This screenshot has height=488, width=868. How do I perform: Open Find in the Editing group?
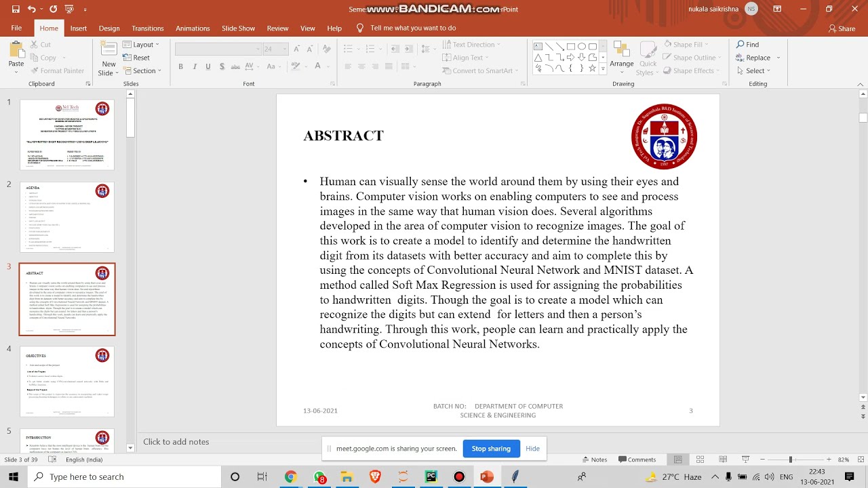[748, 45]
